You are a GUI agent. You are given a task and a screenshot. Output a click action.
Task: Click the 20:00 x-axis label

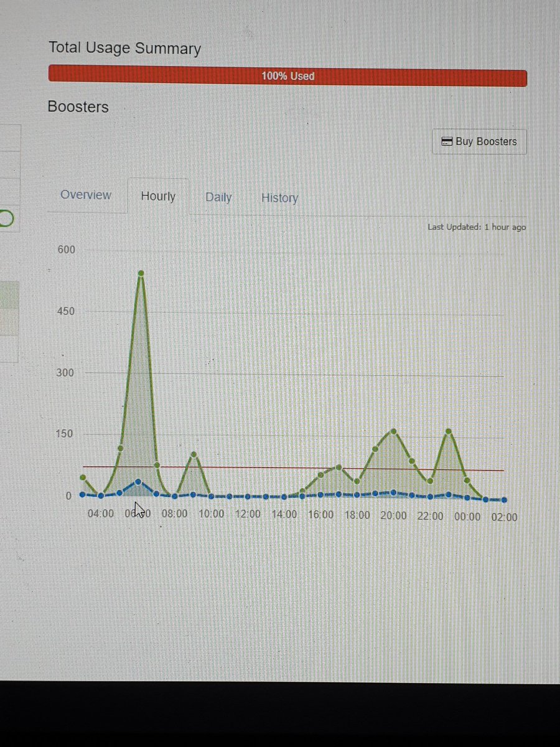pyautogui.click(x=394, y=517)
